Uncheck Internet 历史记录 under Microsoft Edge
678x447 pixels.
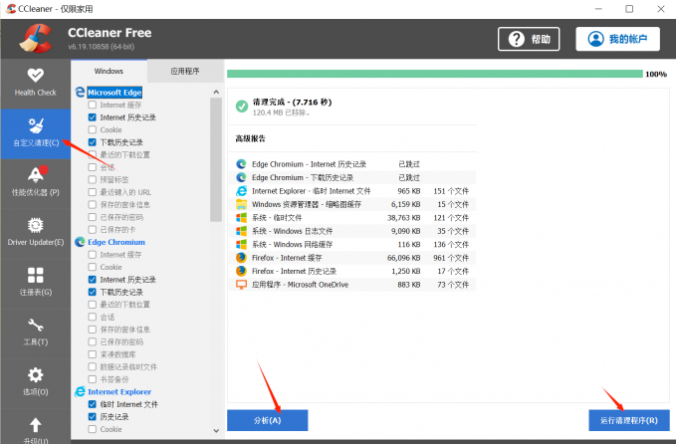coord(92,118)
